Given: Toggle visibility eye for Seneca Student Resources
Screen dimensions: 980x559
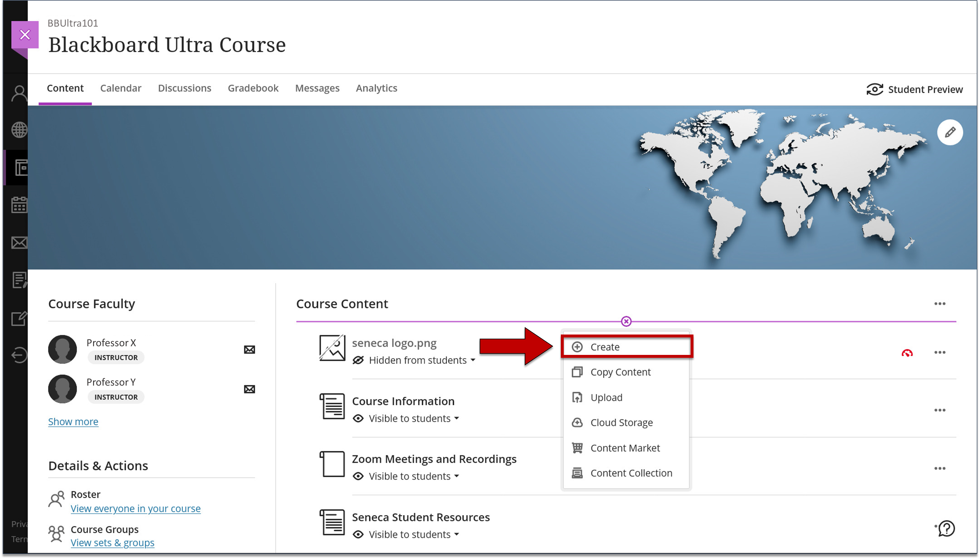Looking at the screenshot, I should click(x=358, y=535).
